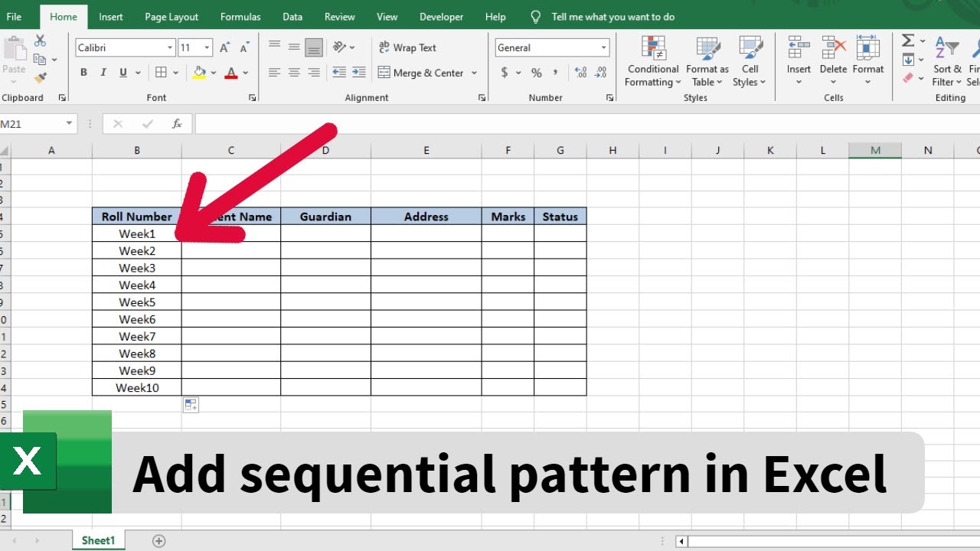The width and height of the screenshot is (980, 551).
Task: Toggle Bold formatting
Action: (x=83, y=73)
